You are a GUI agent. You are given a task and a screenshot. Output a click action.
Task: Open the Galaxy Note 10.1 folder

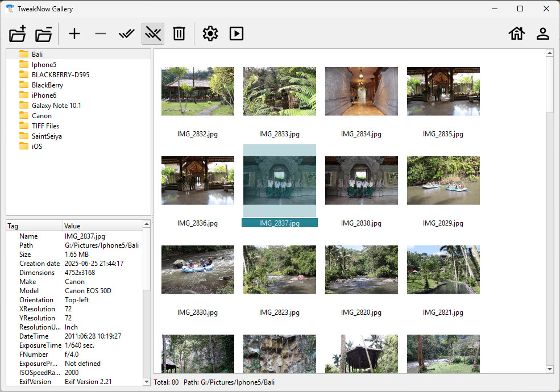pos(56,106)
